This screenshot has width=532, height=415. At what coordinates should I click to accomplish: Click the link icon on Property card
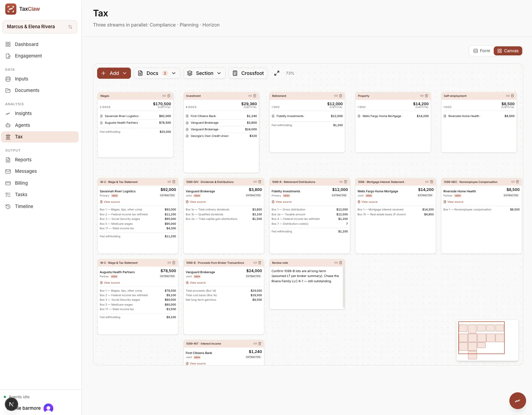(422, 96)
